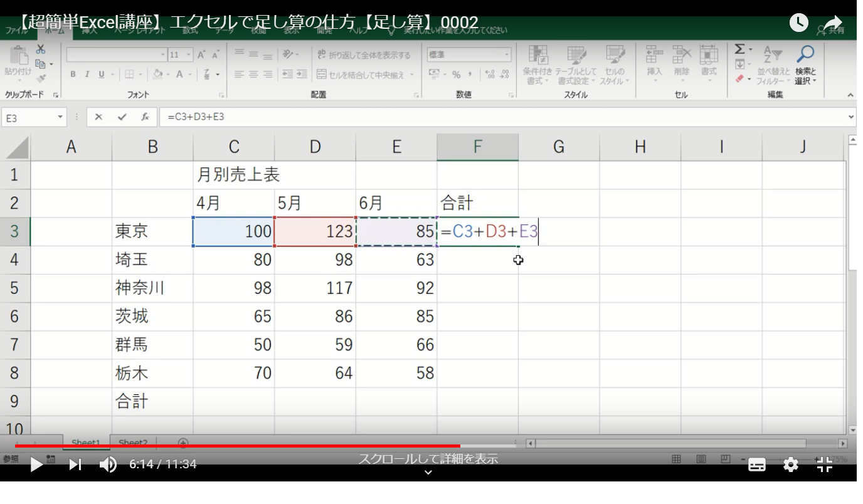The height and width of the screenshot is (504, 863).
Task: Toggle Bold formatting
Action: 73,75
